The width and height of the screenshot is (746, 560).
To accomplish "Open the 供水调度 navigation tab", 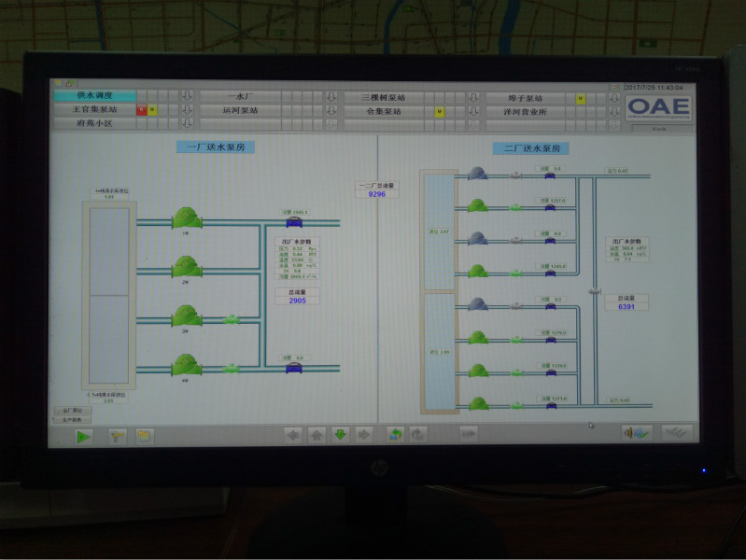I will click(94, 95).
